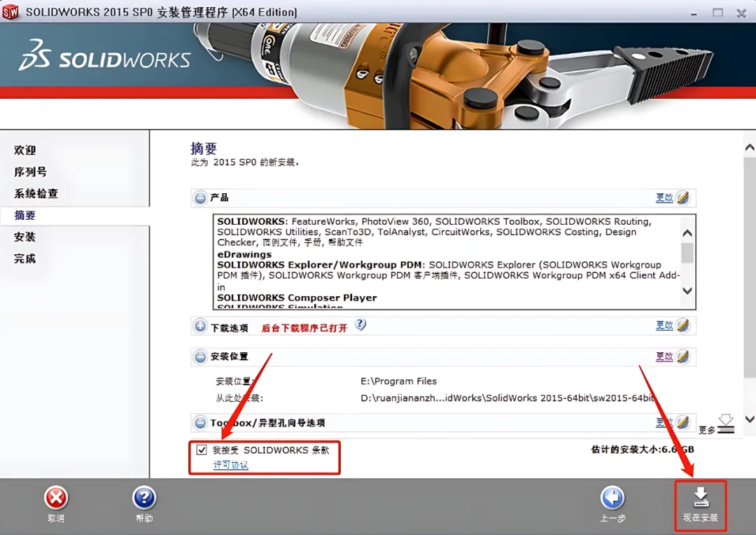Select the 系统检查 (System Check) step
This screenshot has width=756, height=535.
(x=36, y=193)
